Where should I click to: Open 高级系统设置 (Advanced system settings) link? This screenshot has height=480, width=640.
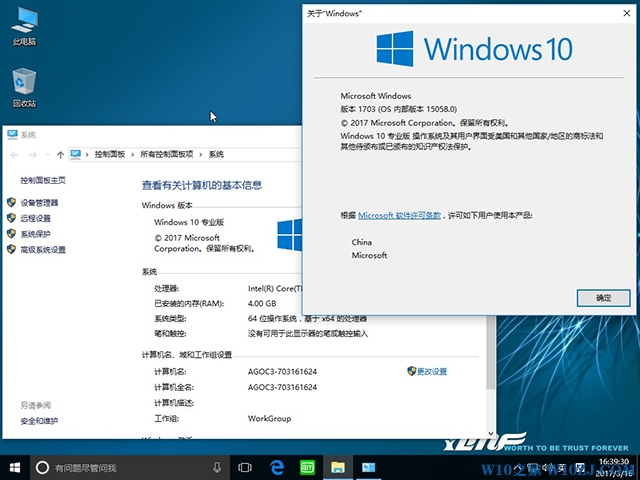click(43, 249)
